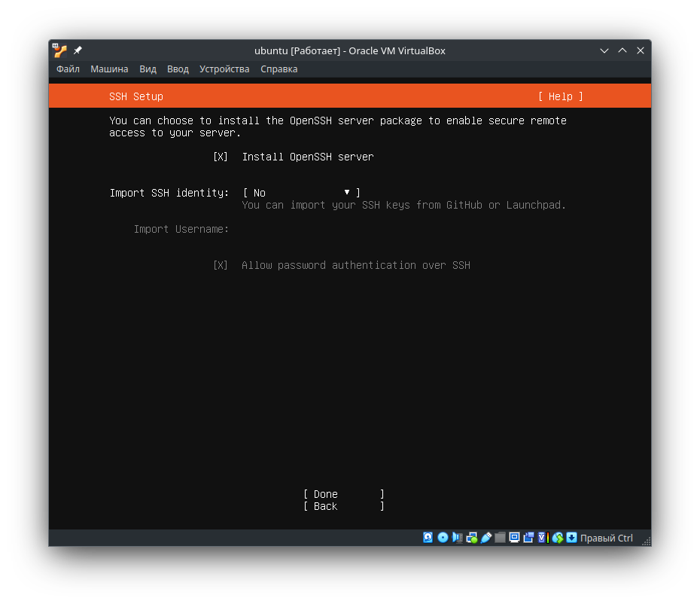Image resolution: width=700 pixels, height=604 pixels.
Task: Open the USB devices status icon
Action: coord(486,537)
